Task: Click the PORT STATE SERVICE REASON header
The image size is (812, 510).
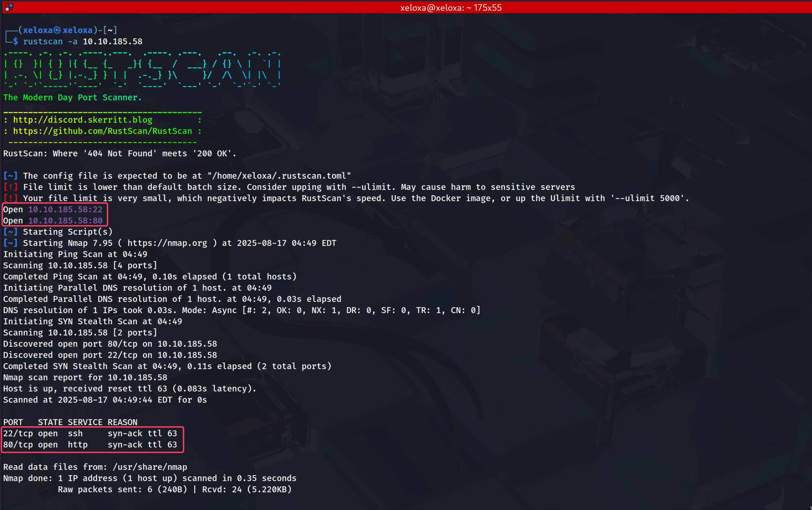Action: 70,422
